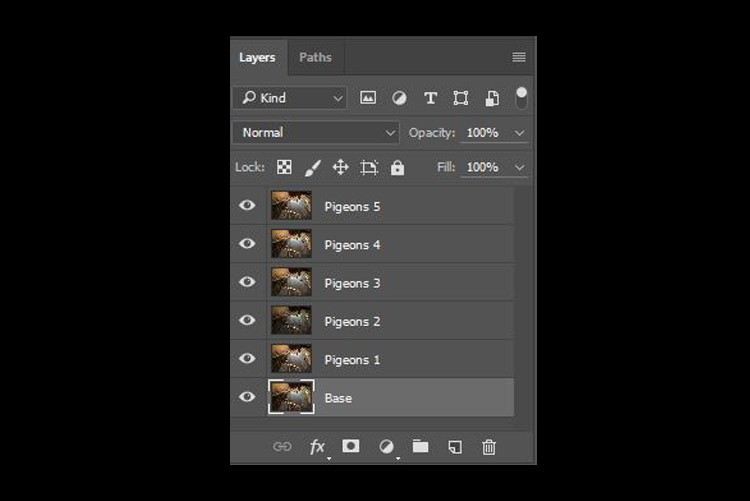Viewport: 750px width, 501px height.
Task: Select the Layers tab
Action: click(257, 57)
